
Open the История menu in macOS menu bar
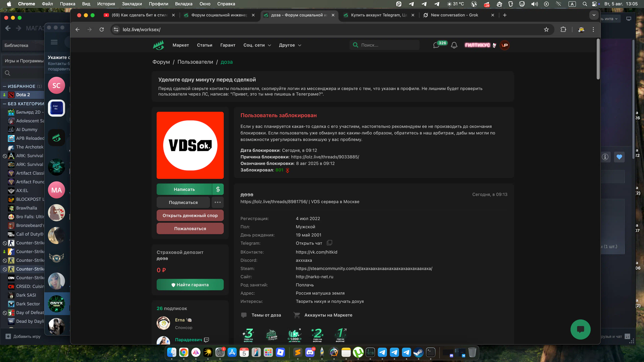pyautogui.click(x=106, y=4)
